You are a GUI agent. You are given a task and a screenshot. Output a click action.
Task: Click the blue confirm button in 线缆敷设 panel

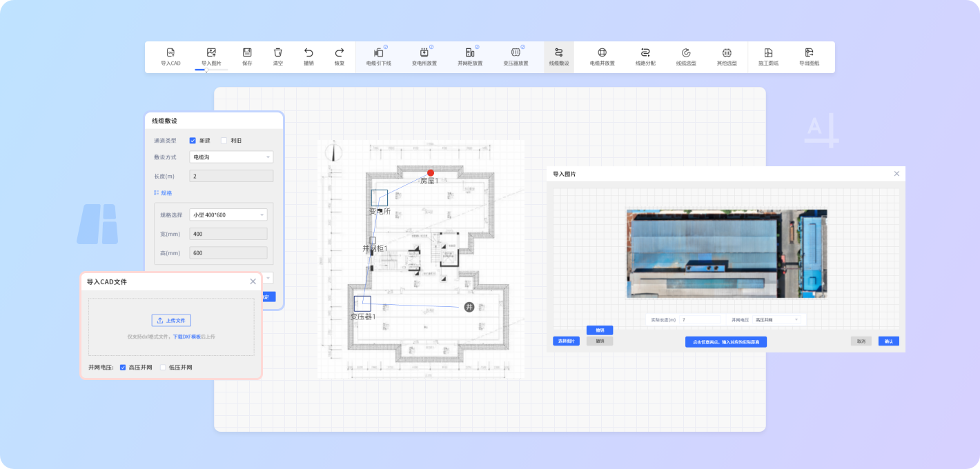coord(268,297)
